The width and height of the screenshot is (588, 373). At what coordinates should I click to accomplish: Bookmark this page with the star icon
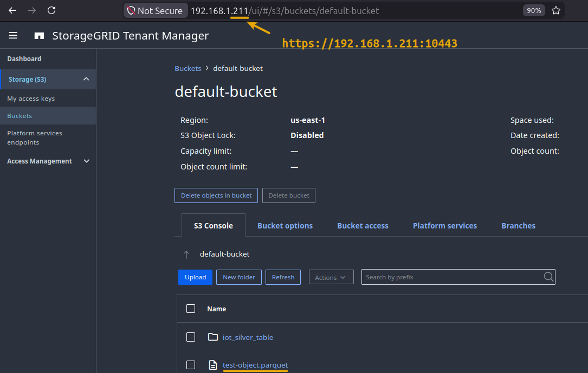tap(555, 10)
